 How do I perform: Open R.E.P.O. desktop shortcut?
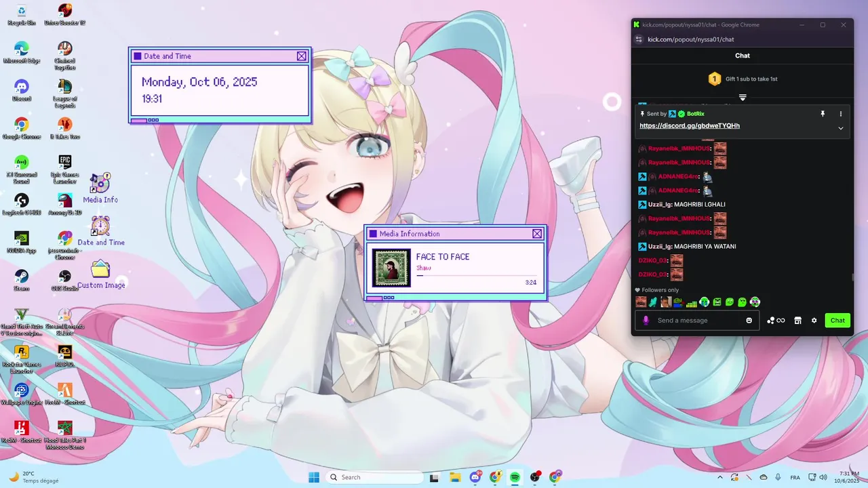(65, 356)
